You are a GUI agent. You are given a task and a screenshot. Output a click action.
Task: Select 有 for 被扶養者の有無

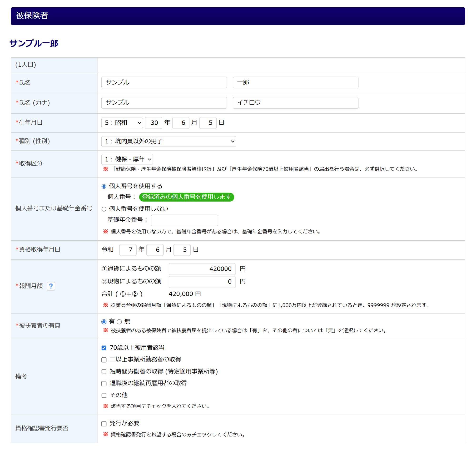(104, 322)
